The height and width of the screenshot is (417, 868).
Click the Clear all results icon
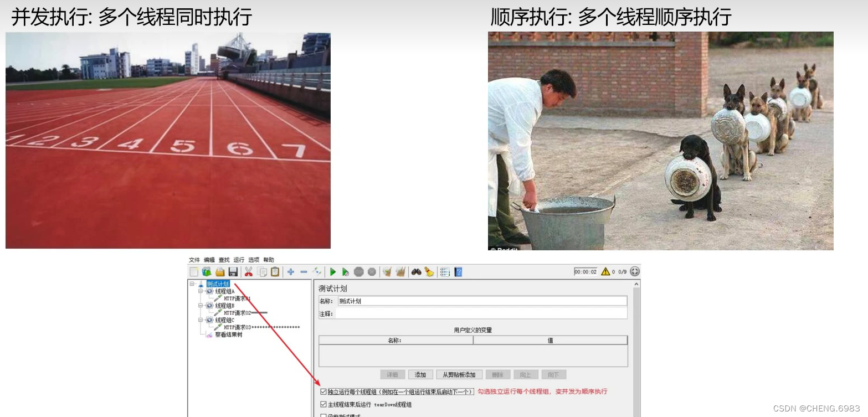pyautogui.click(x=400, y=272)
